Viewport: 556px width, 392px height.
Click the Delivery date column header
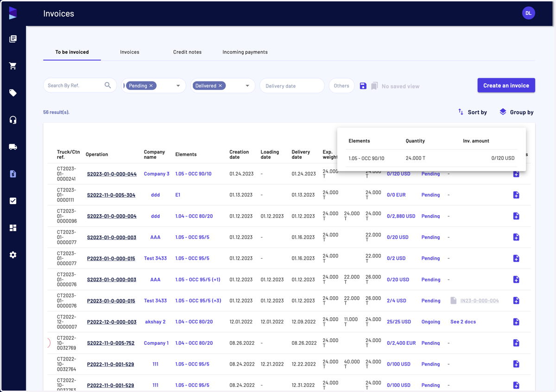[301, 155]
